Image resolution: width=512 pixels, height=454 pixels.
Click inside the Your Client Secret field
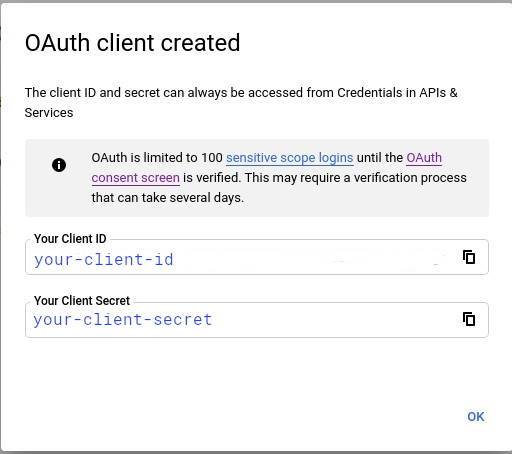257,320
